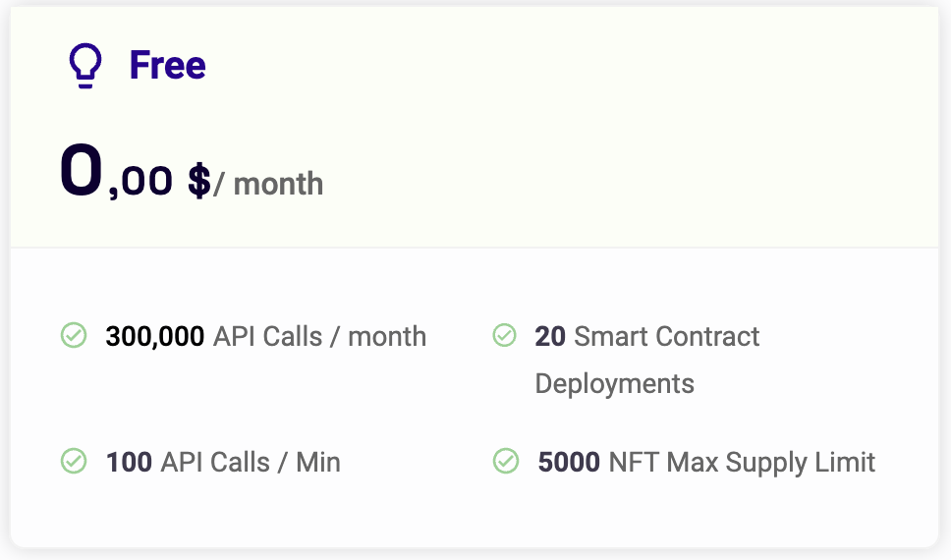Click the bold 100 number
951x560 pixels.
click(x=129, y=462)
